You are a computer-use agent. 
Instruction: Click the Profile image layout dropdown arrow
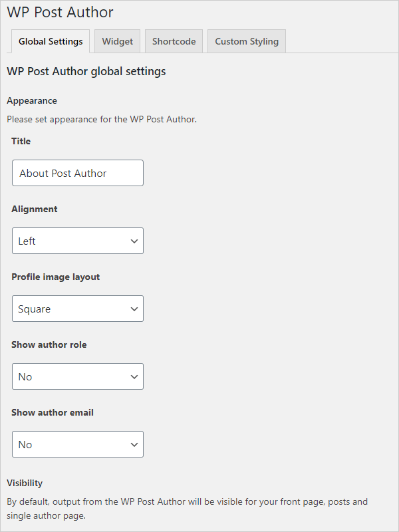pos(135,309)
